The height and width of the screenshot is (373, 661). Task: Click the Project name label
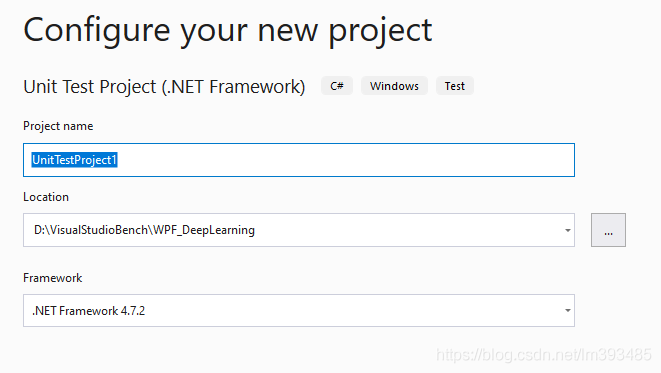pos(58,126)
